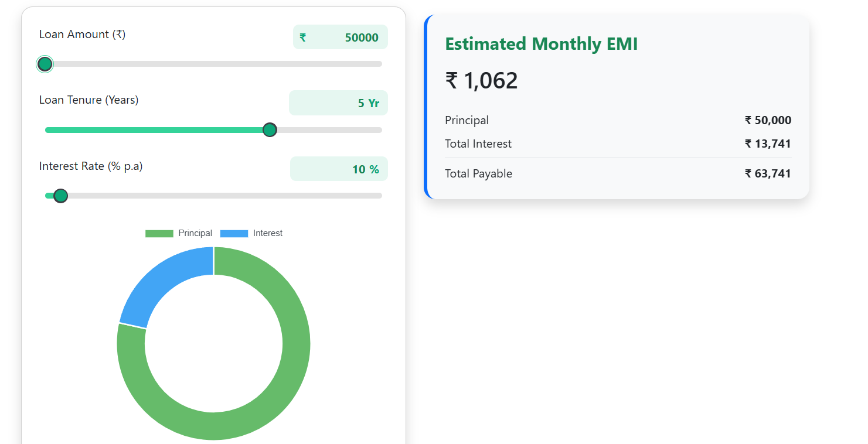Click the Principal value ₹ 50,000
Viewport: 868px width, 444px height.
coord(768,120)
